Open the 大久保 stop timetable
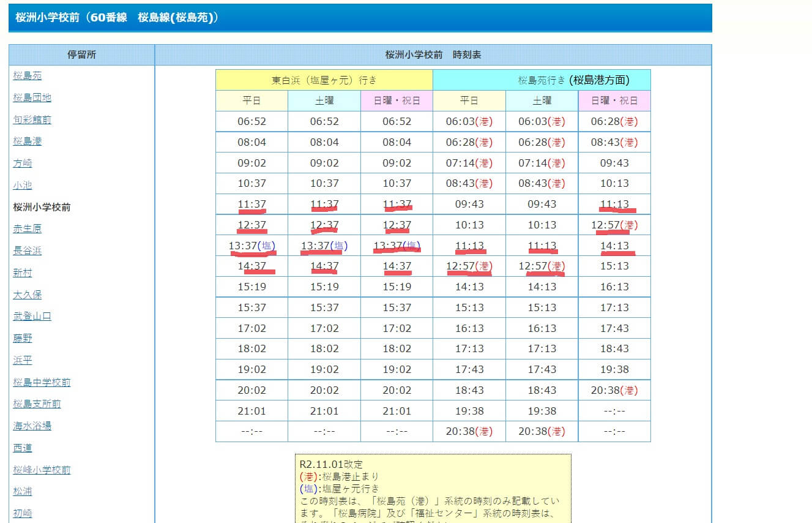The image size is (812, 523). (x=28, y=295)
